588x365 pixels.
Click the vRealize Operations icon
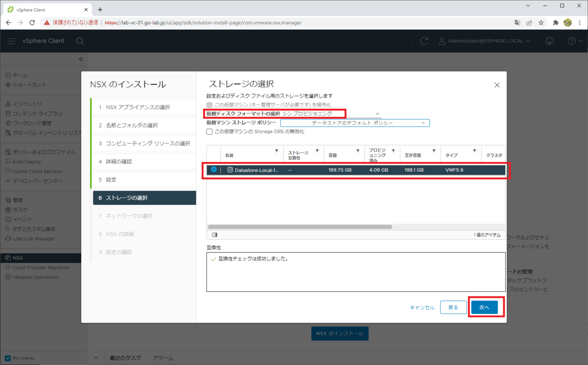pyautogui.click(x=8, y=277)
